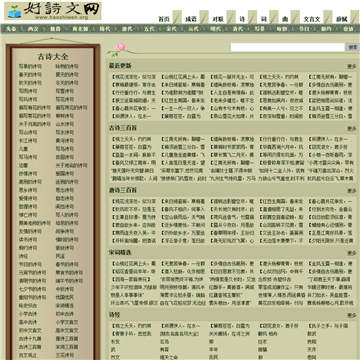360x360 pixels.
Task: Open the 对联 top tab
Action: tap(218, 19)
